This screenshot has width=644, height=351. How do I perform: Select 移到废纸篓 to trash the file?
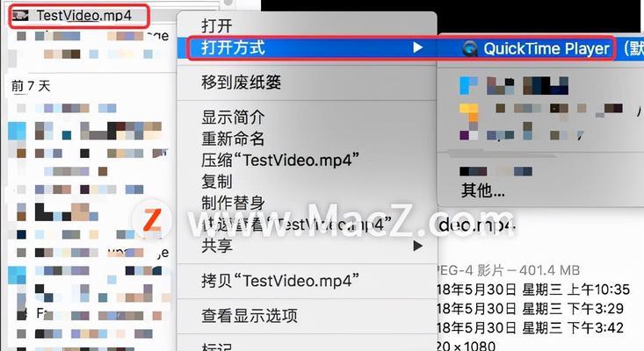click(241, 82)
